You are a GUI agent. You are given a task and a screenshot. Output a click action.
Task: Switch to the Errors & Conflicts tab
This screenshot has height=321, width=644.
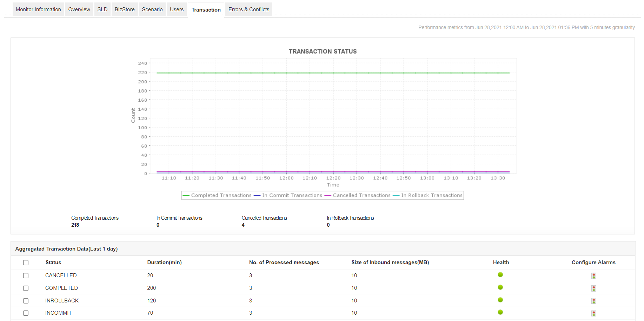248,9
